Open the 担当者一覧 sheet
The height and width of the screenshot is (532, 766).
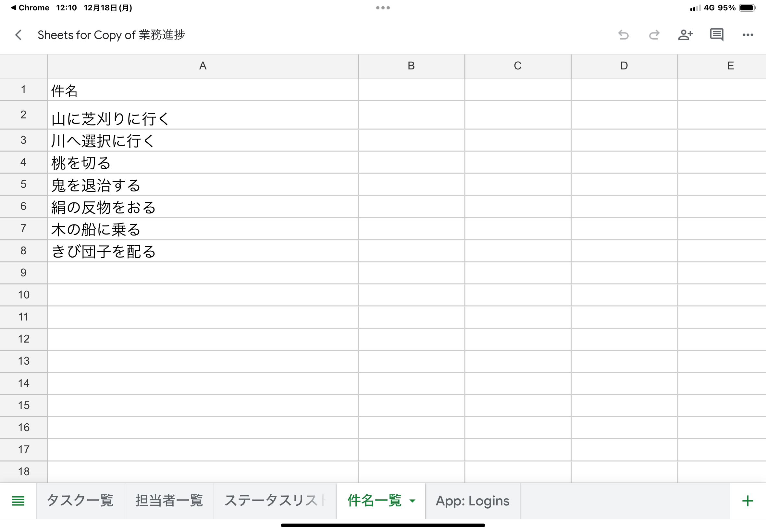[x=169, y=500]
